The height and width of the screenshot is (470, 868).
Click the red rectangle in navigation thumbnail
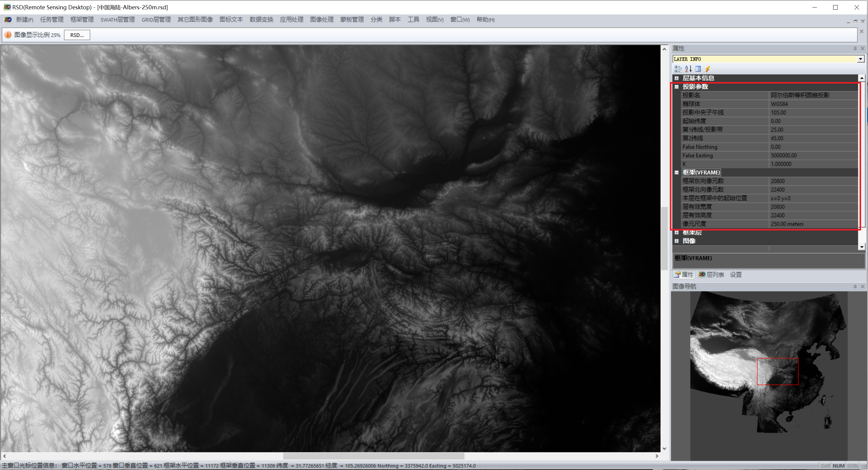point(777,371)
